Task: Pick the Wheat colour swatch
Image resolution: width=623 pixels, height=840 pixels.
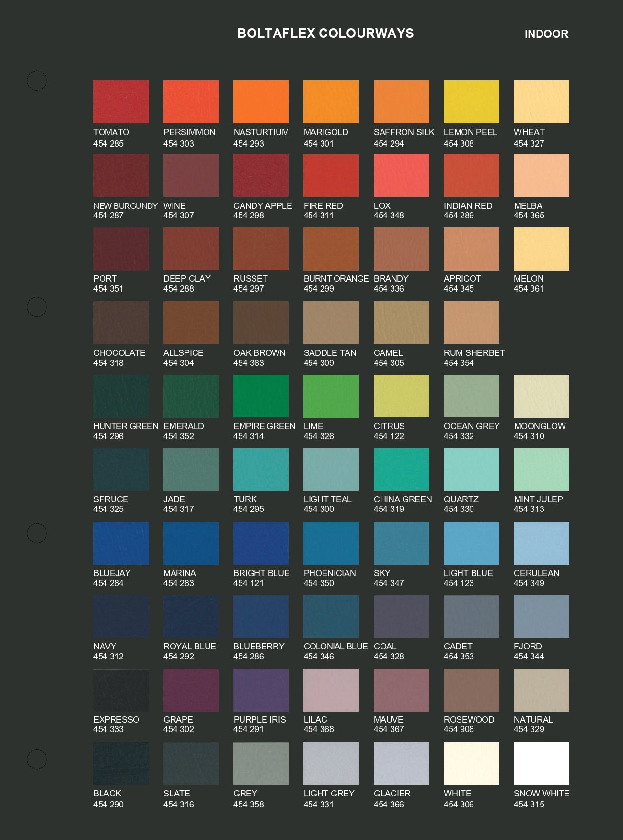Action: (x=542, y=102)
